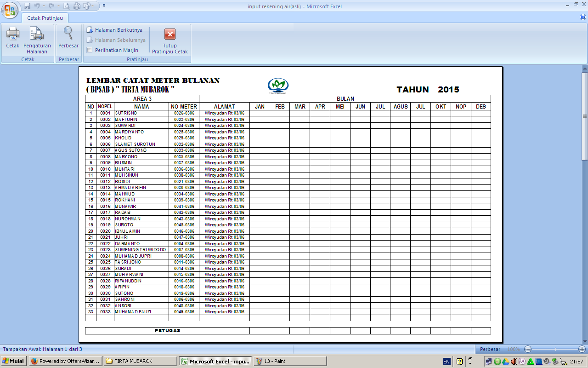Screen dimensions: 588x368
Task: Click the OneNote tray icon
Action: pyautogui.click(x=522, y=362)
